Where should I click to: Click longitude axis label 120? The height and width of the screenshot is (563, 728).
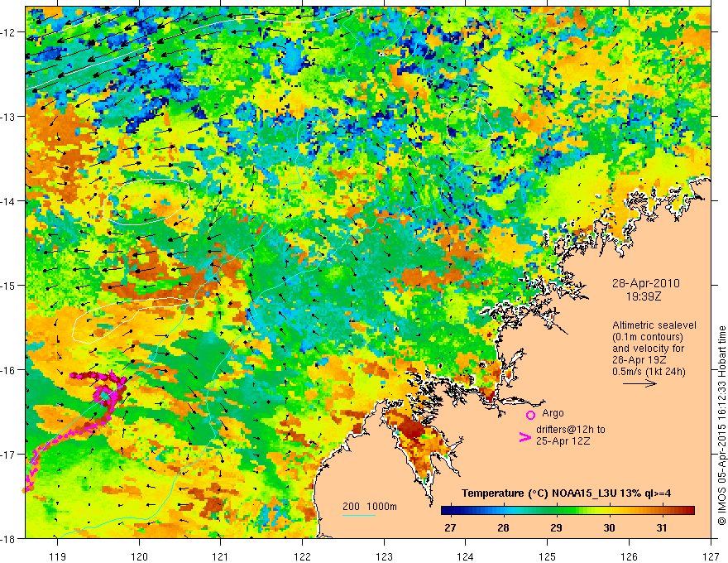coord(139,556)
